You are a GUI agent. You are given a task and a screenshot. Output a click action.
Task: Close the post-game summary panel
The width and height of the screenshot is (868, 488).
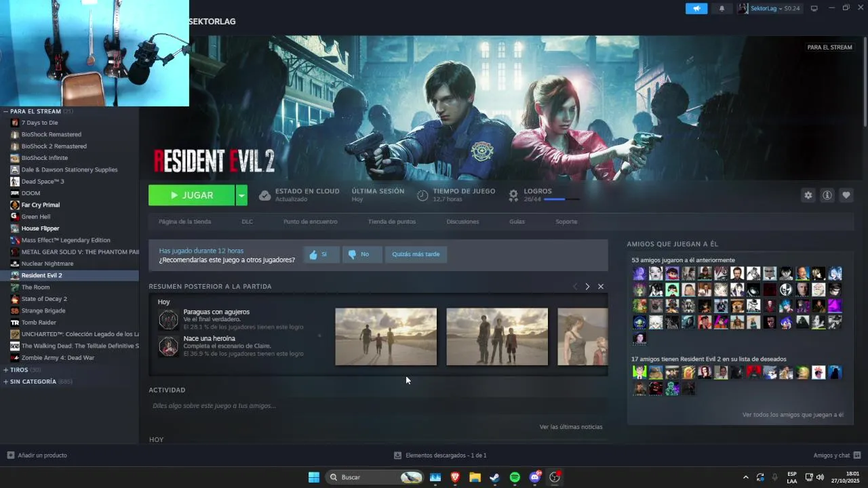click(600, 287)
